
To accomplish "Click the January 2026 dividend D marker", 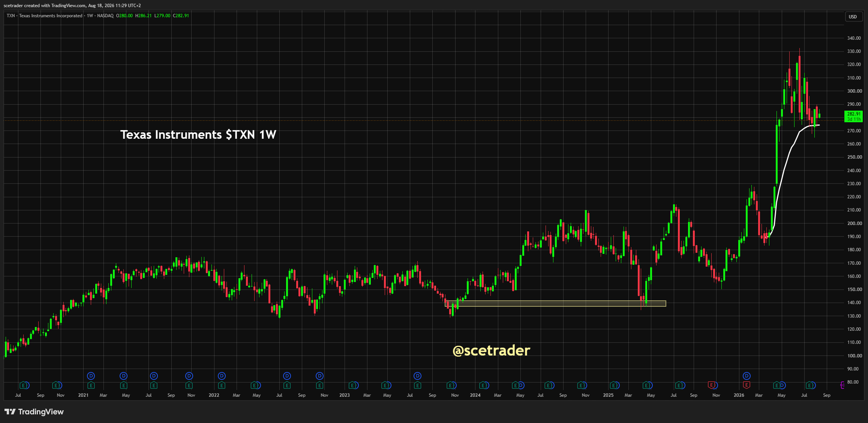I will [x=747, y=376].
